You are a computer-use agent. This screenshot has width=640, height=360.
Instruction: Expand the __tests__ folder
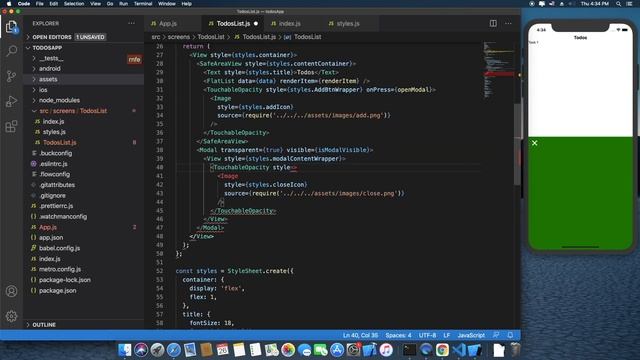[83, 58]
